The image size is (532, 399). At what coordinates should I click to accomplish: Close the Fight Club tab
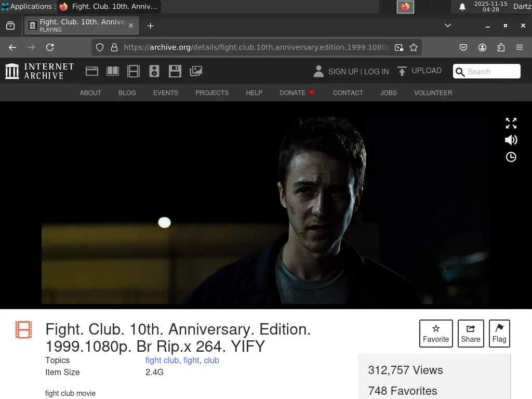(131, 25)
